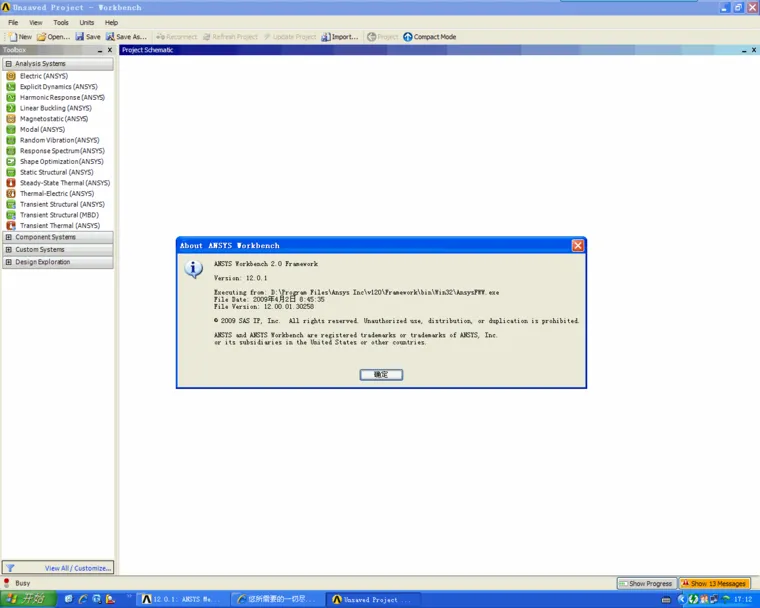Open the View All / Customize... link
760x608 pixels.
[x=78, y=568]
